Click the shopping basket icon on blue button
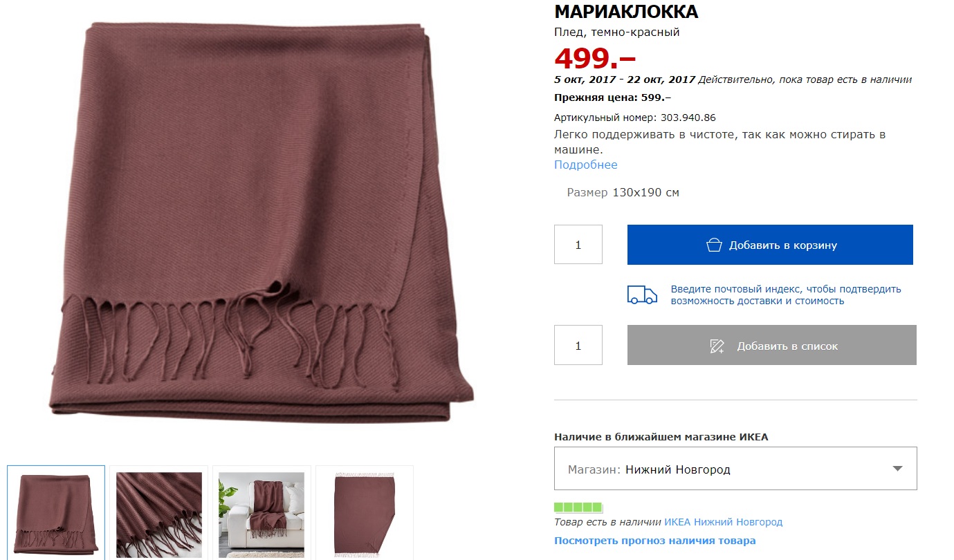 pyautogui.click(x=714, y=245)
